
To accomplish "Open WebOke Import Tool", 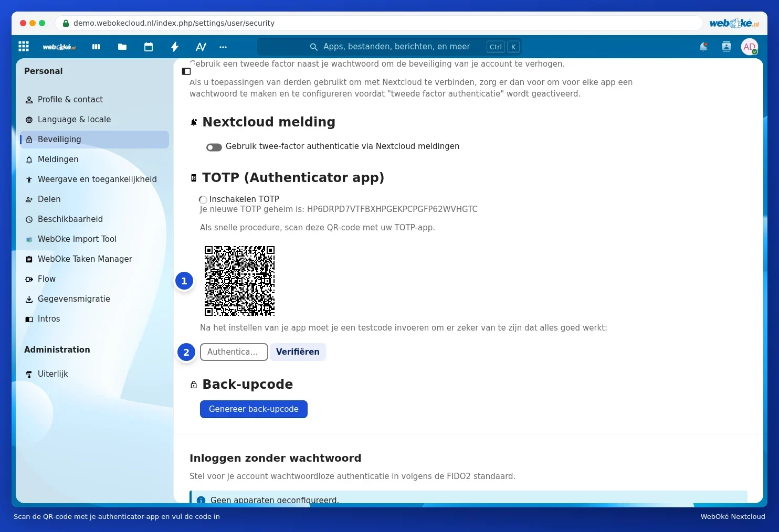I will (x=94, y=239).
